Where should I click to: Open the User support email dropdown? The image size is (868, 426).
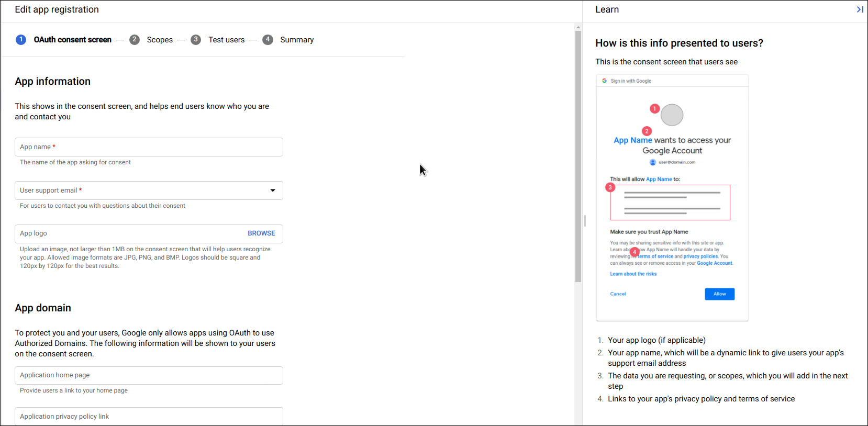(272, 190)
